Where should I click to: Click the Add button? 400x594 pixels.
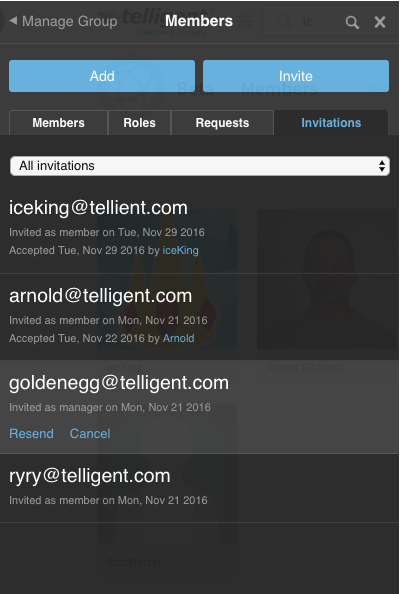102,76
